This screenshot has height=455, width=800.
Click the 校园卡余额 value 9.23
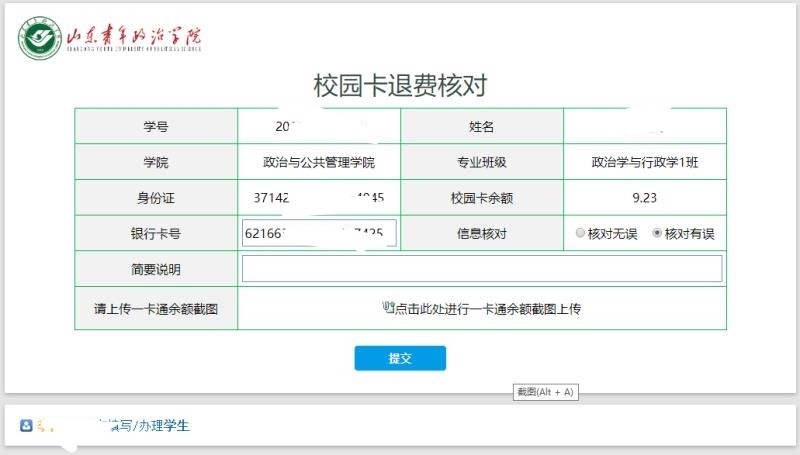644,198
